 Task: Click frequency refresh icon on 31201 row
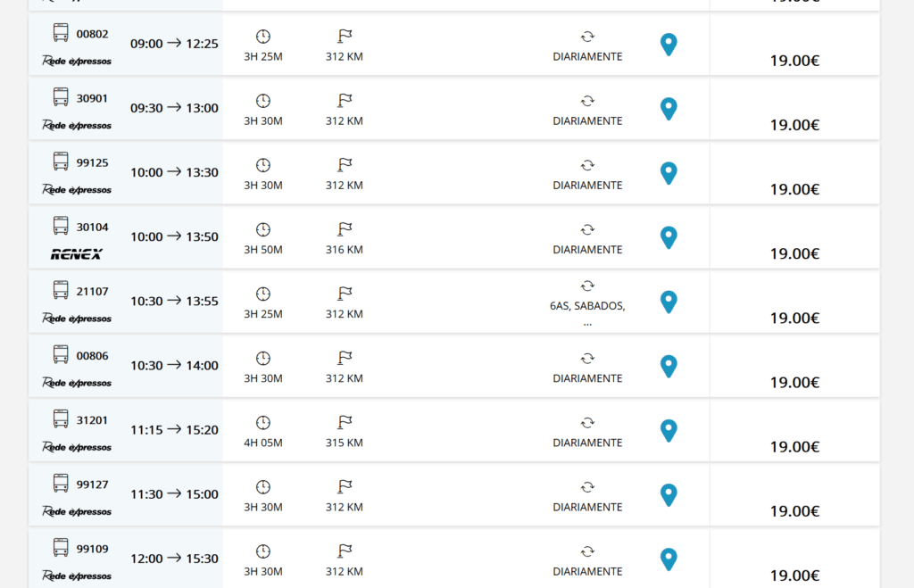pos(587,423)
